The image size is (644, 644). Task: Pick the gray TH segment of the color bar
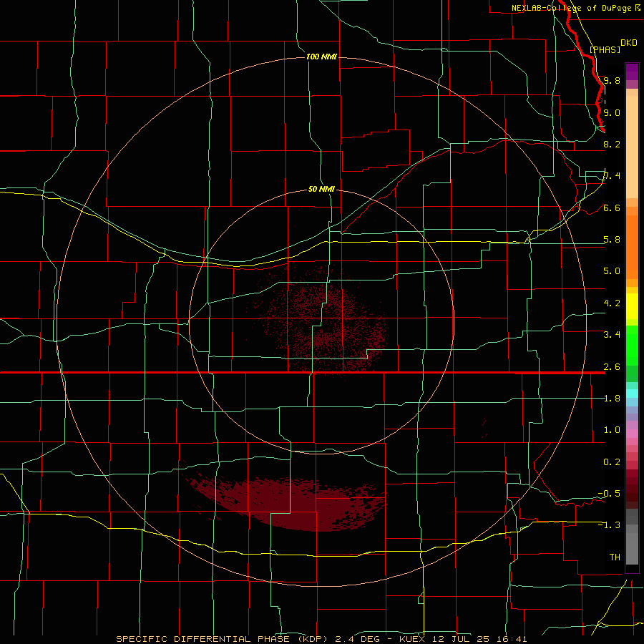[x=632, y=548]
